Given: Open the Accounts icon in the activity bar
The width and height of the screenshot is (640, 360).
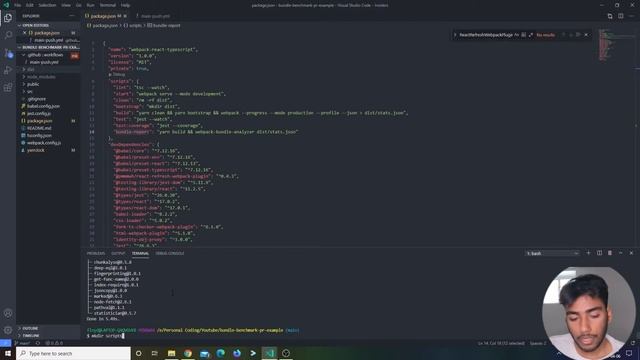Looking at the screenshot, I should pos(8,313).
